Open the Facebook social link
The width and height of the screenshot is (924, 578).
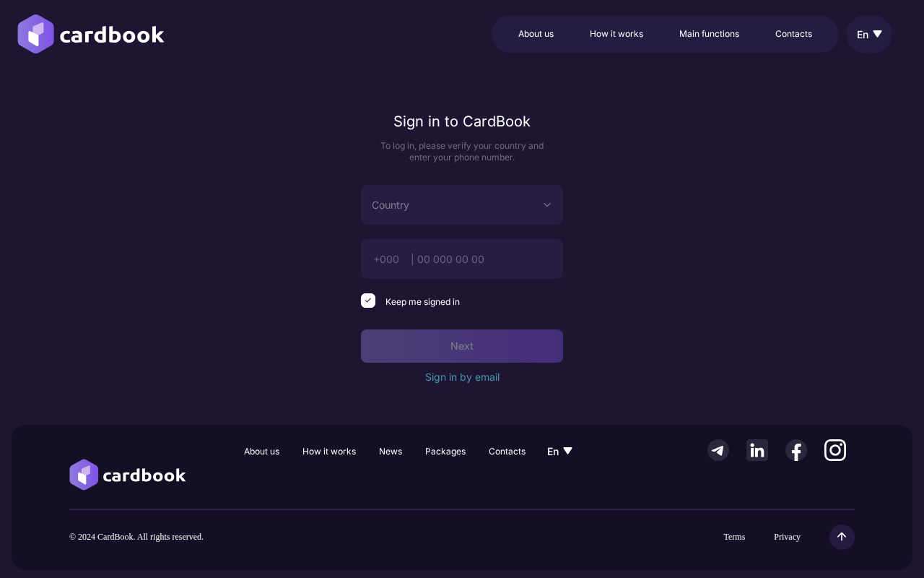click(796, 450)
